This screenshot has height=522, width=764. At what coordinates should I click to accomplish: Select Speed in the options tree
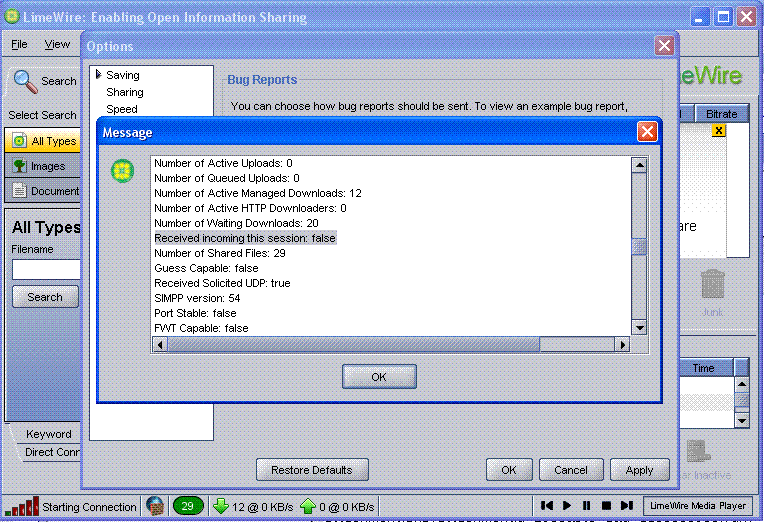[122, 109]
